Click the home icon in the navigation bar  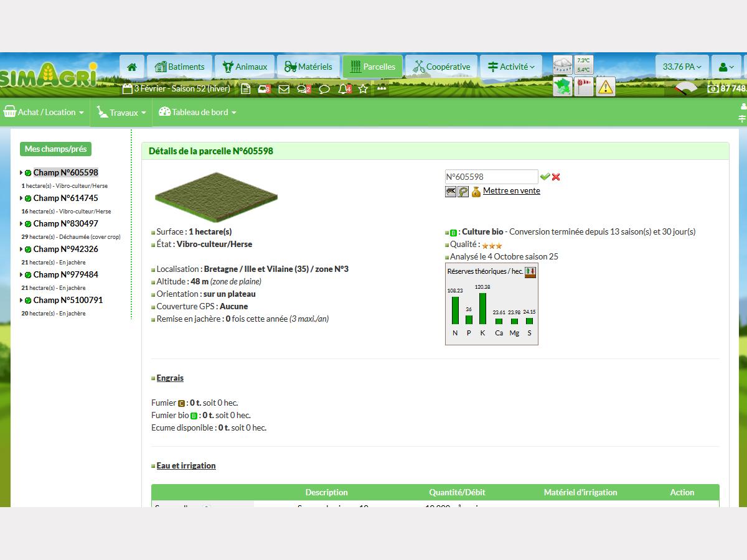point(132,67)
